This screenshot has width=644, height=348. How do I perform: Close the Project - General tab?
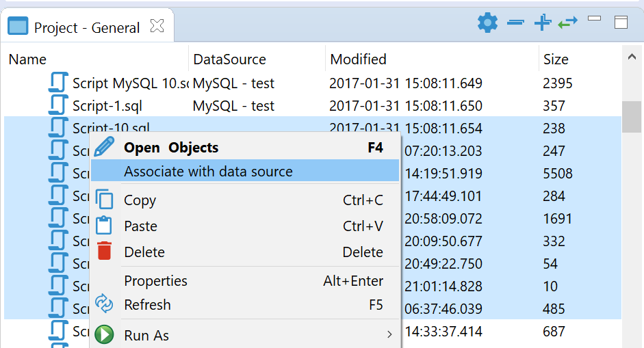(157, 27)
